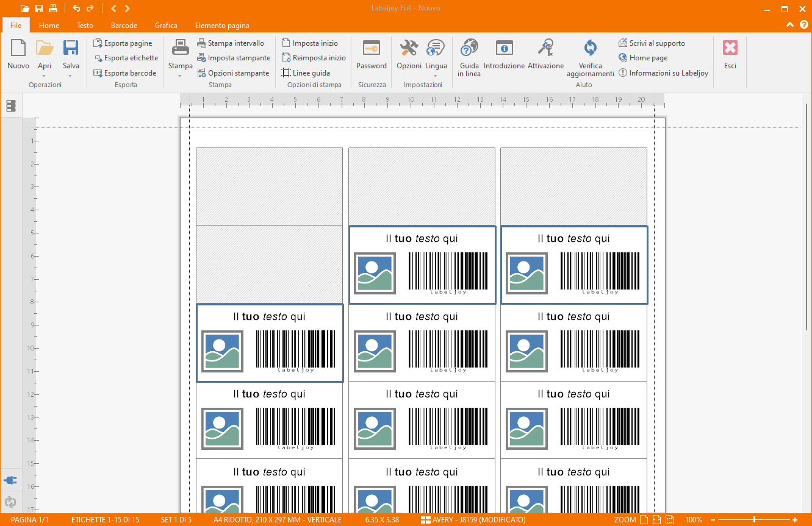Open the Barcode ribbon tab
Image resolution: width=812 pixels, height=526 pixels.
click(124, 26)
